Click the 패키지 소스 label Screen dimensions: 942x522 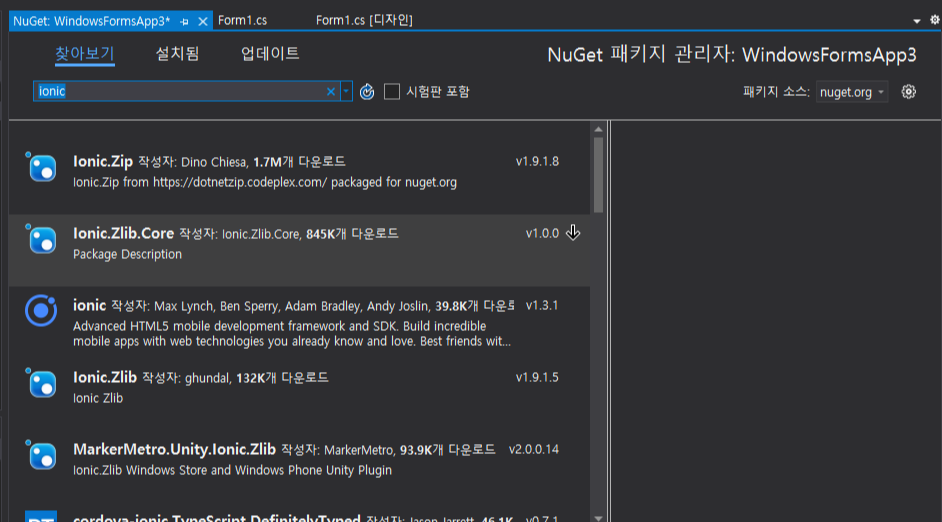[x=776, y=92]
